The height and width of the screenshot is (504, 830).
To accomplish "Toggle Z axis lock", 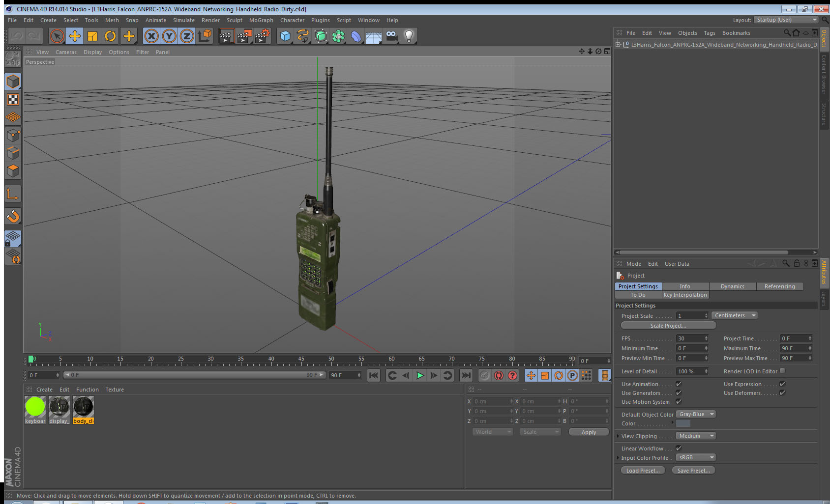I will 187,36.
